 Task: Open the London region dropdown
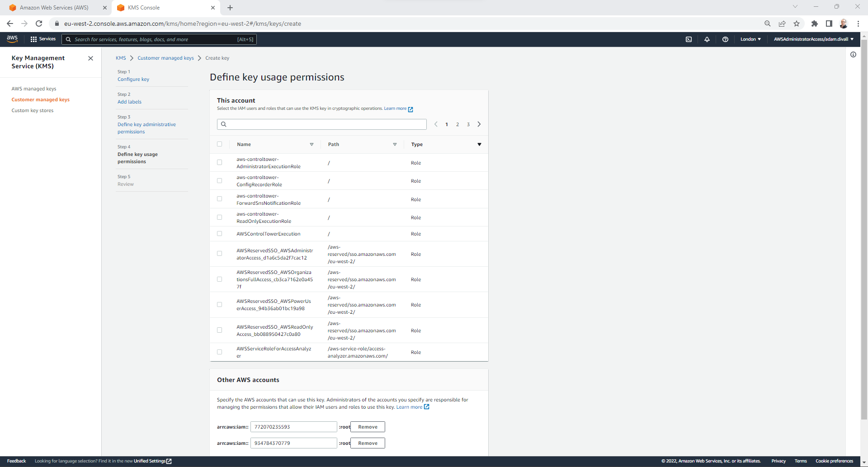750,39
